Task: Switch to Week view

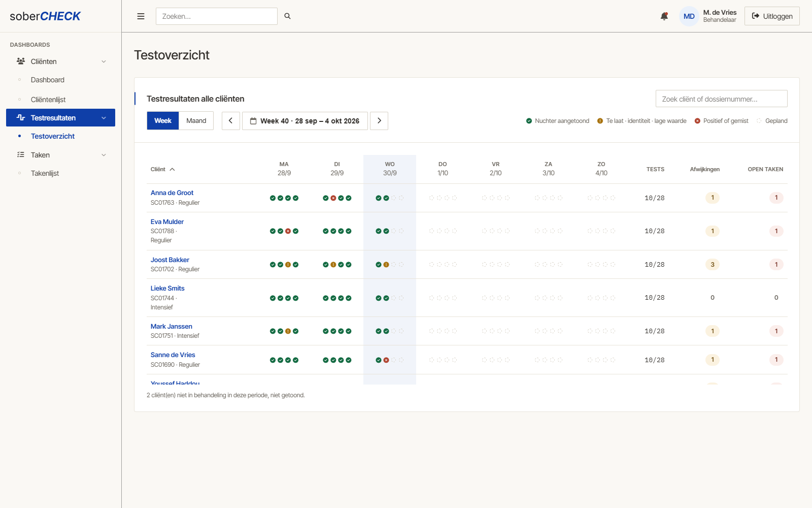Action: click(x=163, y=120)
